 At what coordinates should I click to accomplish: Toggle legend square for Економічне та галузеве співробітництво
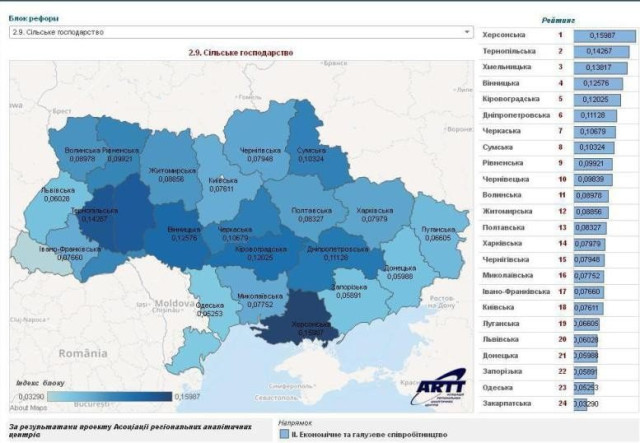(x=284, y=436)
